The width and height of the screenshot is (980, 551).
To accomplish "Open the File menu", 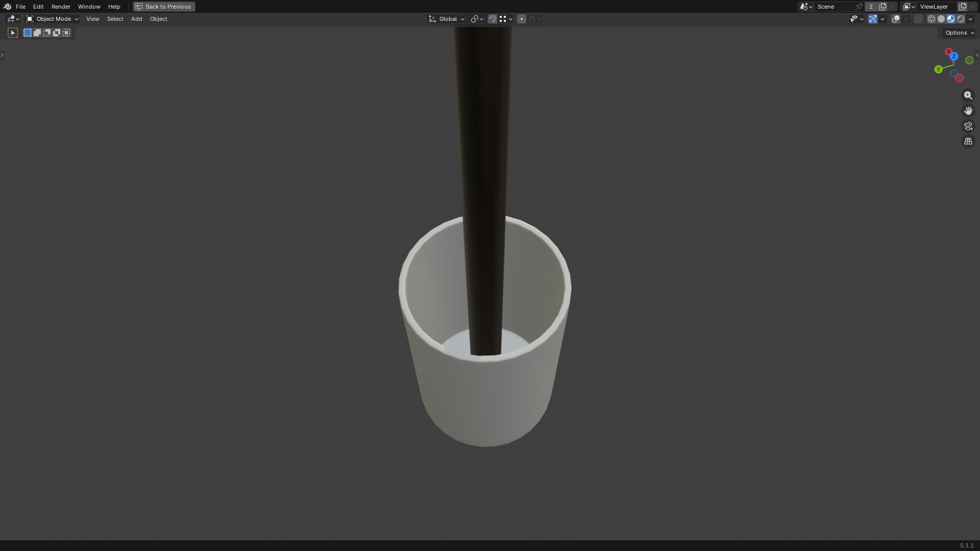I will [20, 7].
